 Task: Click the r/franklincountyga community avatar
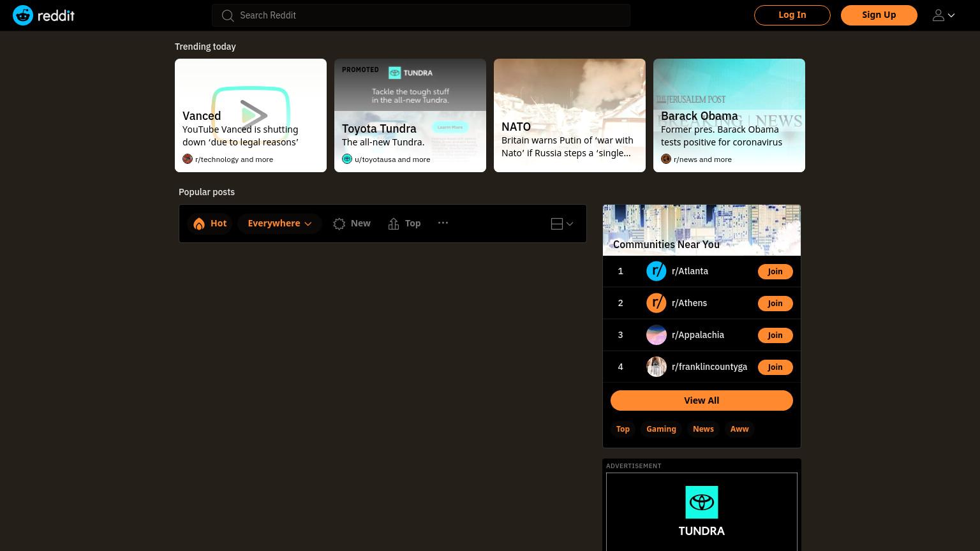coord(657,367)
